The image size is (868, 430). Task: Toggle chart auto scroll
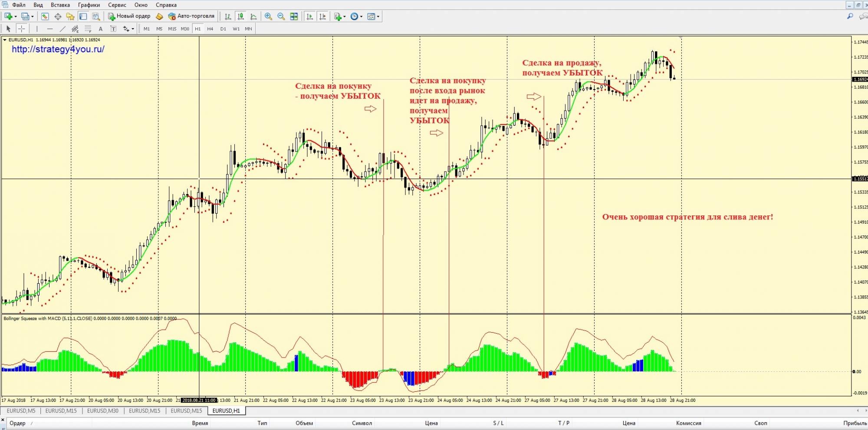309,17
